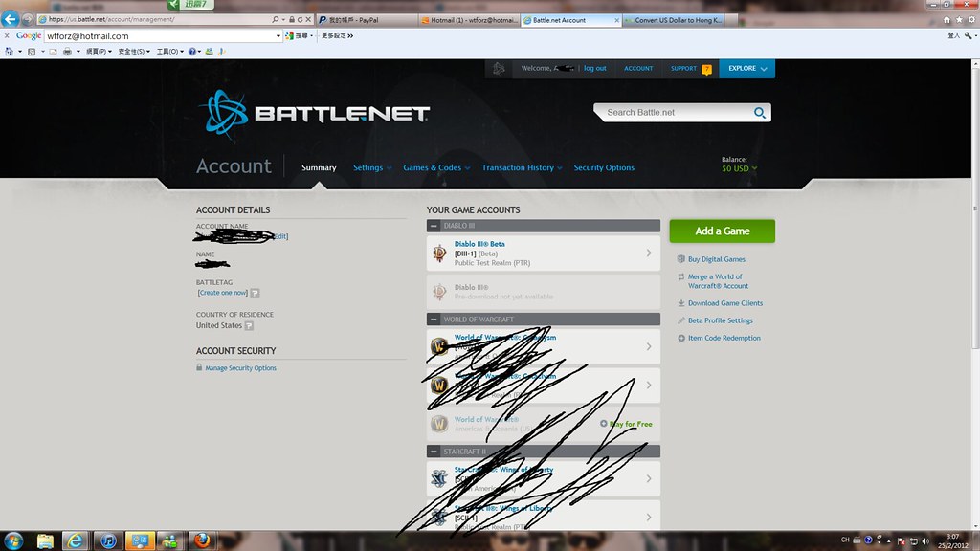Open the IE Favorites star icon
Viewport: 980px width, 551px height.
tap(959, 20)
